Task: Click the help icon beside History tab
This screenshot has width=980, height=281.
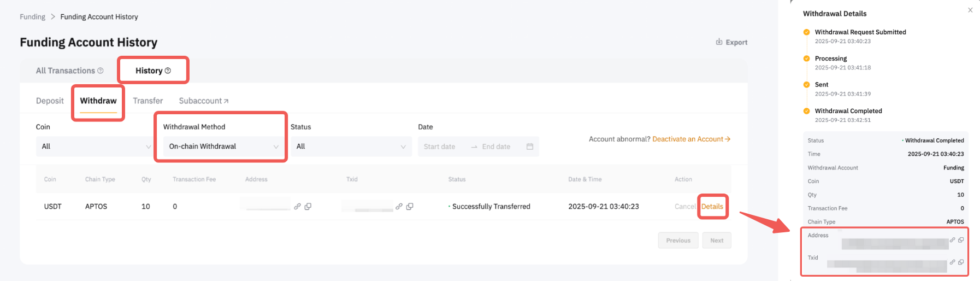Action: pyautogui.click(x=168, y=71)
